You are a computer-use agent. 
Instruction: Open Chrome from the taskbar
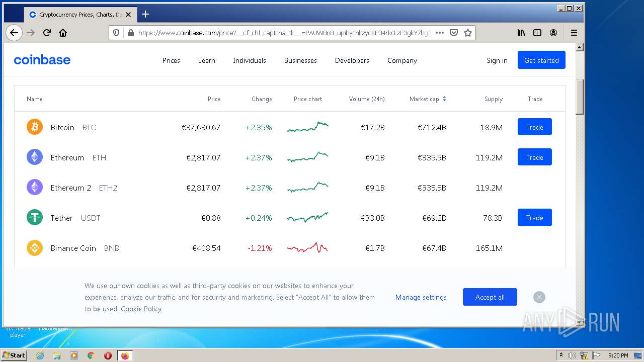pyautogui.click(x=91, y=355)
